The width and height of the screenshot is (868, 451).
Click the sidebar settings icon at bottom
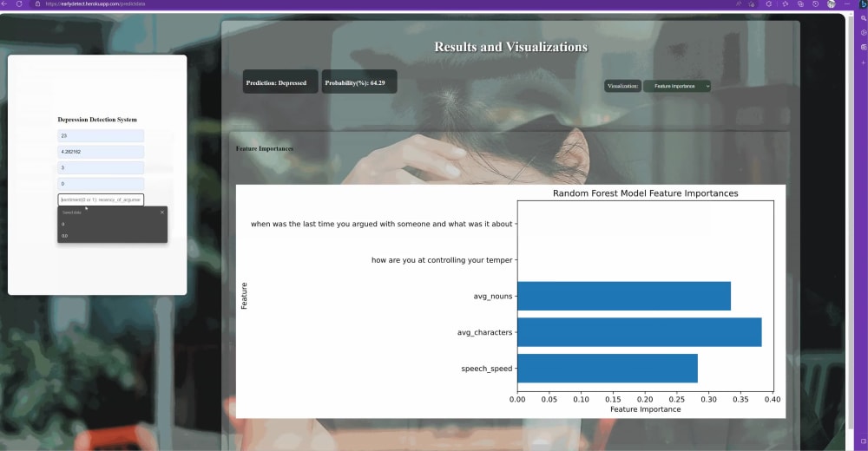[x=863, y=441]
